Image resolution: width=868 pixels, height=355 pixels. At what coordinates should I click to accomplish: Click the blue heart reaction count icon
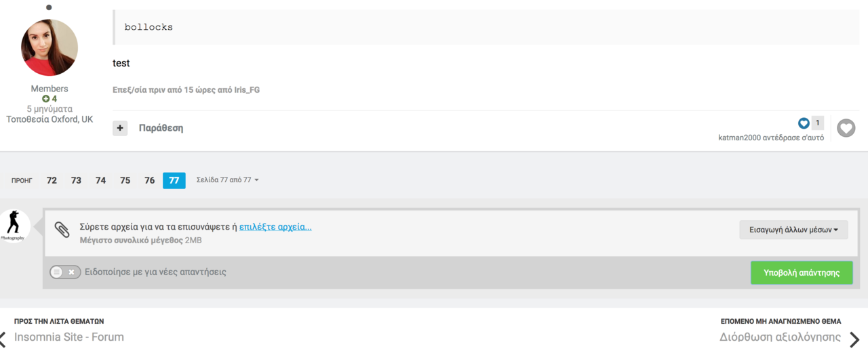[804, 123]
